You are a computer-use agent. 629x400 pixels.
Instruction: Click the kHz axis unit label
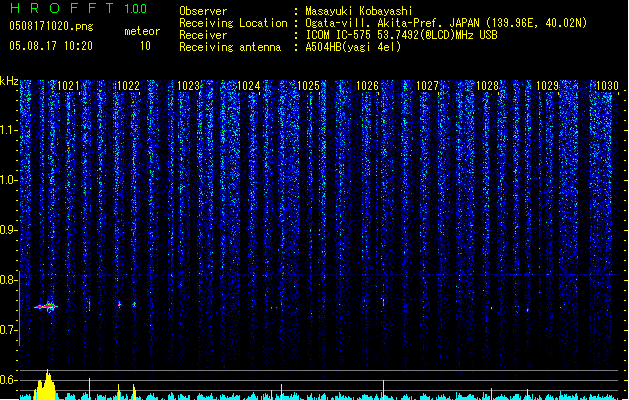(9, 81)
